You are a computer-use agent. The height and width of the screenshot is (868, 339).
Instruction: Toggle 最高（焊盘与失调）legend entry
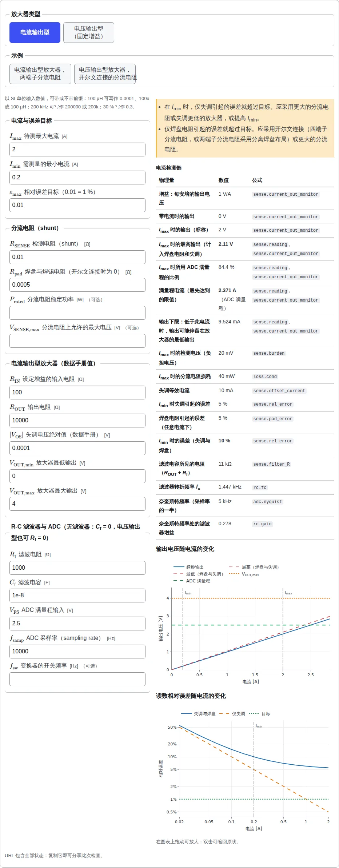(x=254, y=567)
